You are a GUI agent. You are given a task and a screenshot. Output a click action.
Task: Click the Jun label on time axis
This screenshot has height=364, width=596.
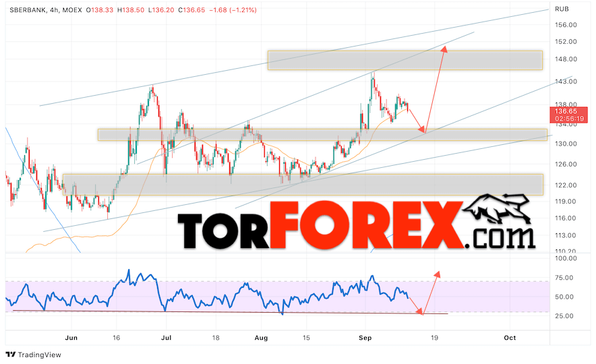(x=71, y=338)
